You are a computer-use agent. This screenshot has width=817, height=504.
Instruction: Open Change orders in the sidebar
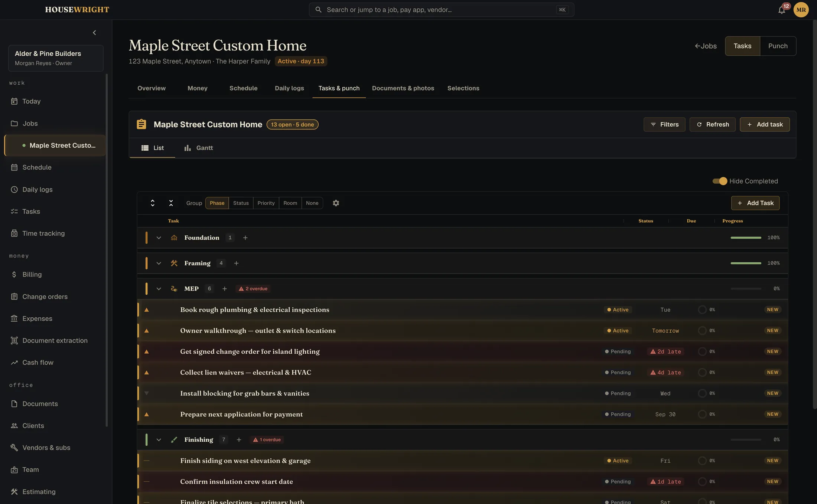pyautogui.click(x=55, y=297)
